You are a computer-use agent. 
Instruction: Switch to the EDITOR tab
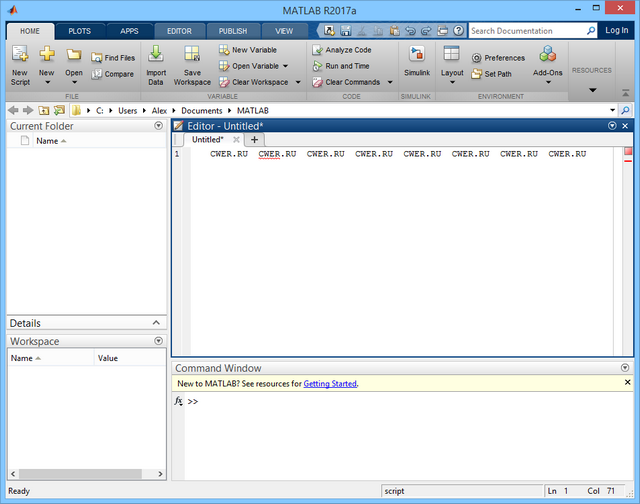[x=179, y=31]
